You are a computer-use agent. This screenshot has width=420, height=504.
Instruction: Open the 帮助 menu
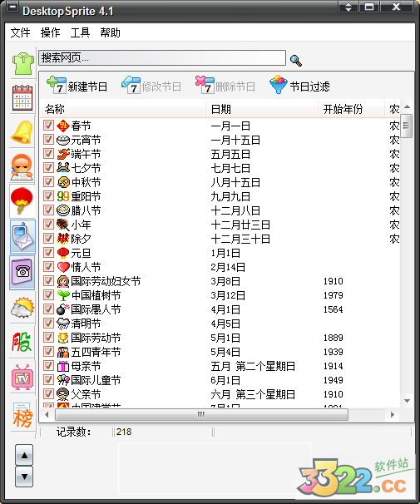110,32
